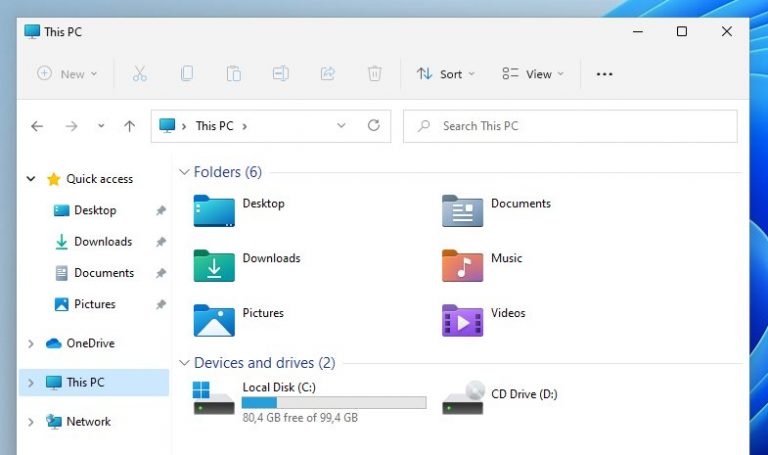The height and width of the screenshot is (455, 768).
Task: Click the Cut scissors icon
Action: coord(140,74)
